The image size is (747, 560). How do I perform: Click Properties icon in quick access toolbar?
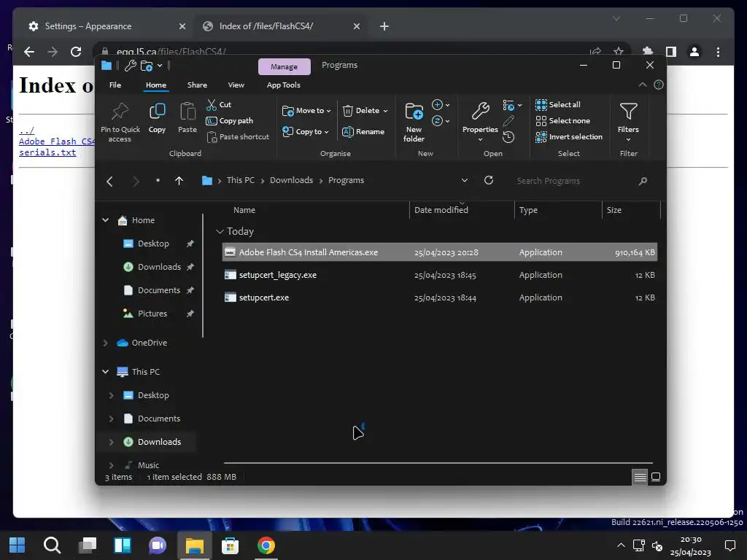130,66
